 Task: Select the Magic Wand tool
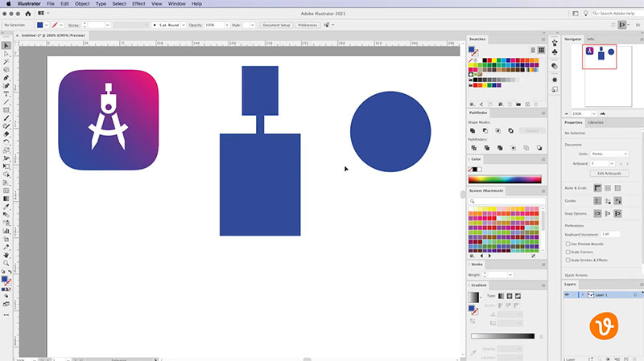tap(6, 62)
